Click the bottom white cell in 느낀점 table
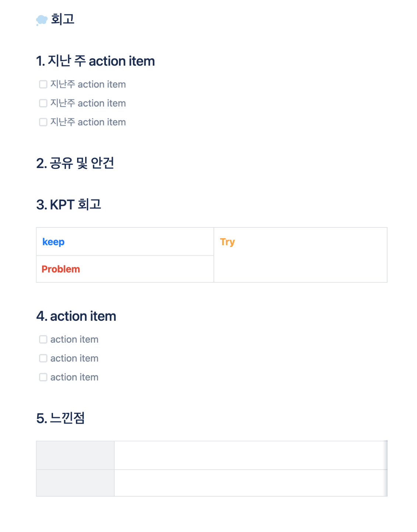The height and width of the screenshot is (532, 417). 250,483
